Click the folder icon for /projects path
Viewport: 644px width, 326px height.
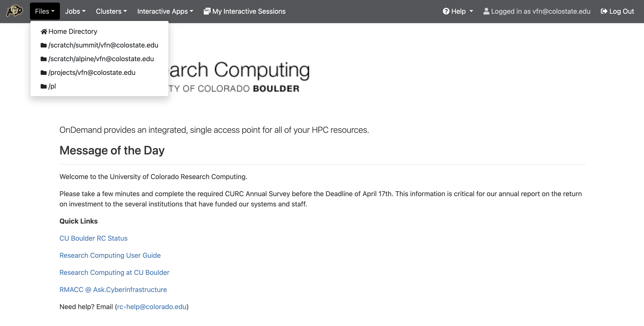point(43,73)
